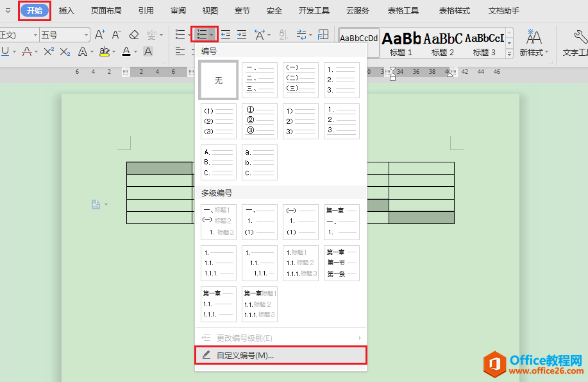
Task: Click the table borders icon
Action: click(x=323, y=35)
